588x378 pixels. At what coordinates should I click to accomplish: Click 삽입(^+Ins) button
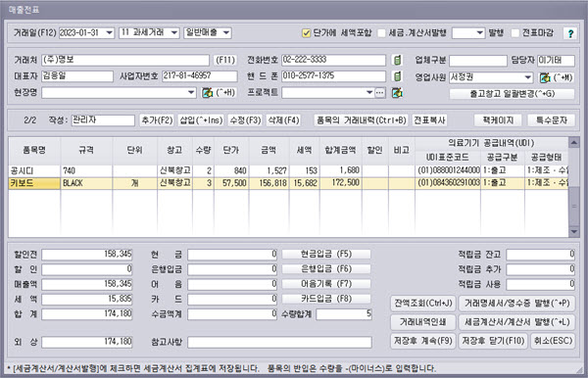[201, 120]
